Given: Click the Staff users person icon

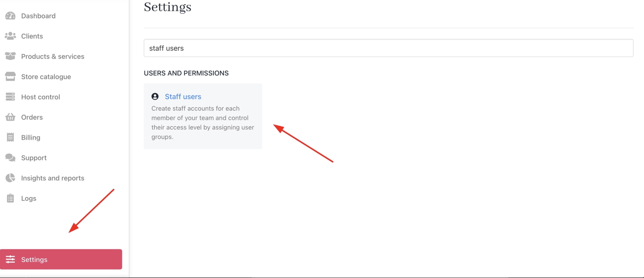Looking at the screenshot, I should tap(155, 97).
